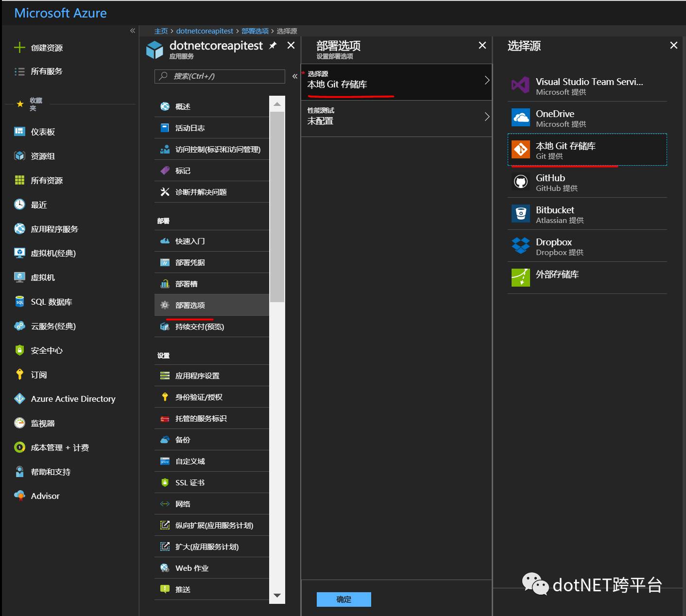Viewport: 686px width, 616px height.
Task: Open 所有服务 list icon
Action: 19,71
